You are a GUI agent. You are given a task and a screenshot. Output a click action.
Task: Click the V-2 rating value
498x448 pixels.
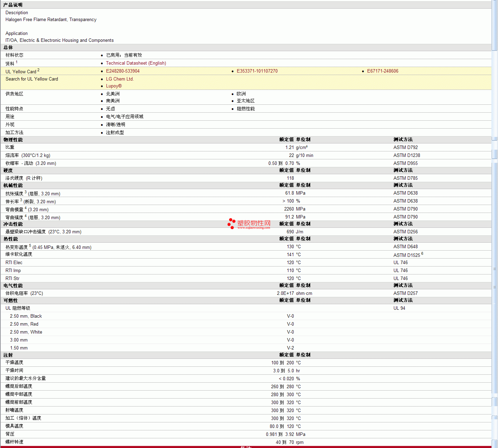click(x=290, y=348)
